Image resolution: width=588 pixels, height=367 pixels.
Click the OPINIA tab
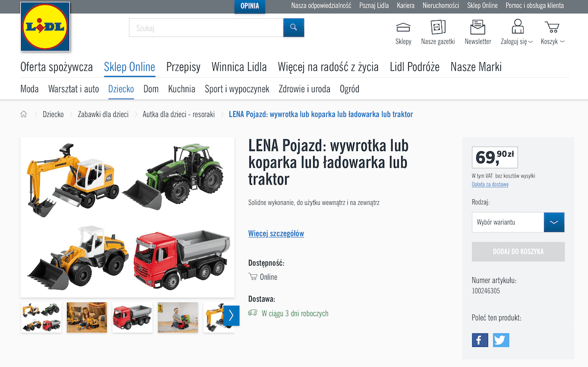coord(250,6)
